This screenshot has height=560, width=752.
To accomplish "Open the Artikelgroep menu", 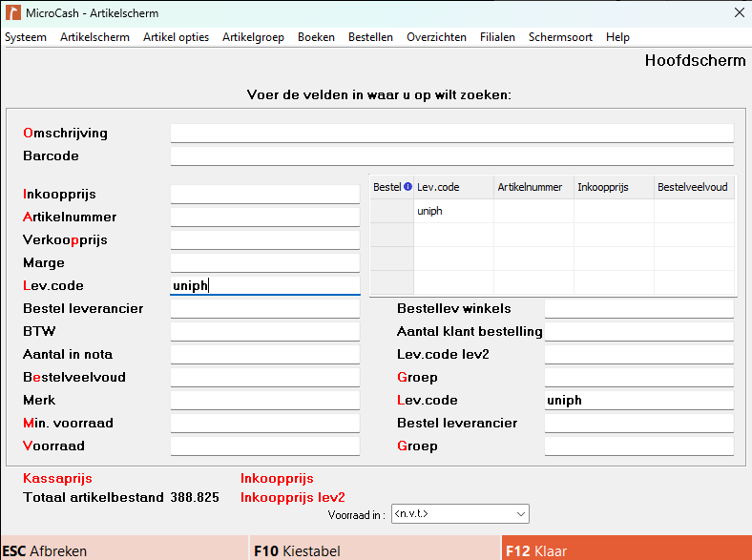I will (x=253, y=37).
